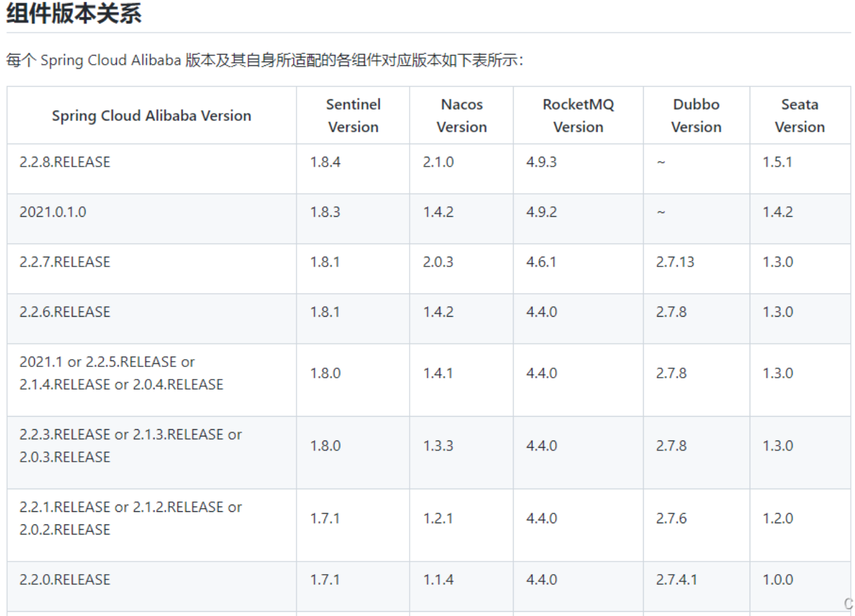Click the 组件版本关系 section heading
This screenshot has height=616, width=855.
(x=74, y=13)
